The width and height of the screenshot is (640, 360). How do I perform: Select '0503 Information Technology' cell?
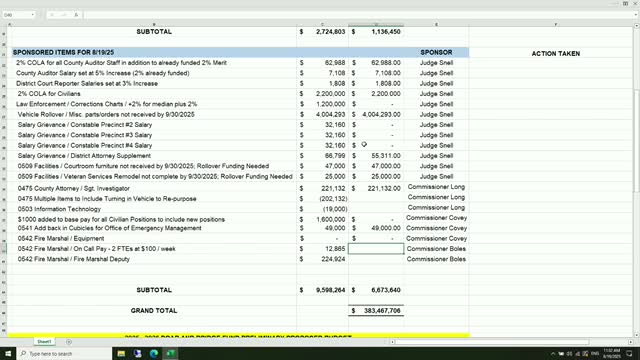pyautogui.click(x=59, y=209)
